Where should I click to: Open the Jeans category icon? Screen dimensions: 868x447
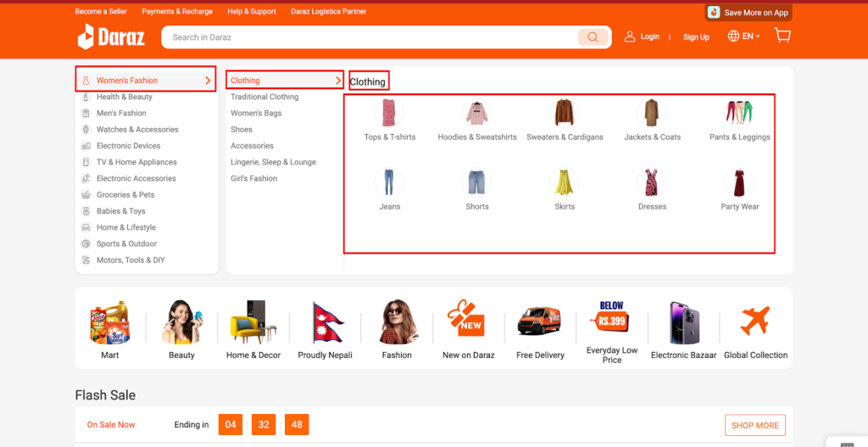pos(389,182)
